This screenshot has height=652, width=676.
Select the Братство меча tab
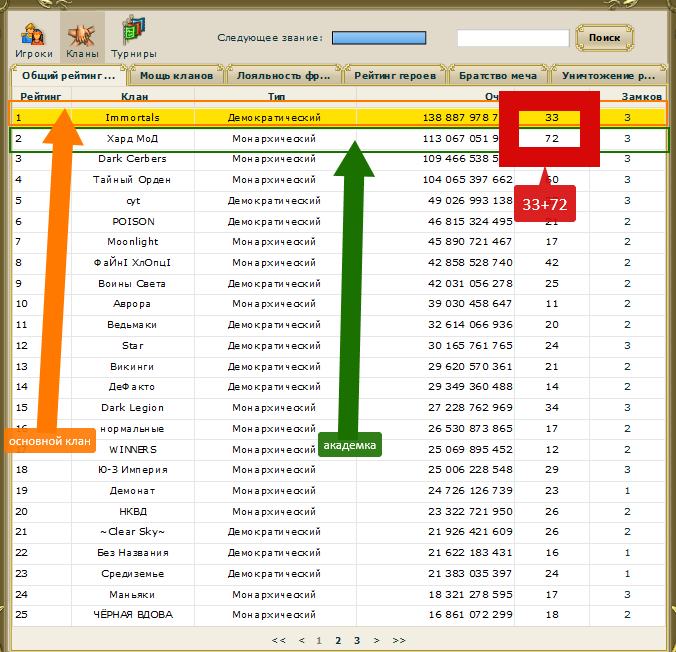(x=498, y=75)
